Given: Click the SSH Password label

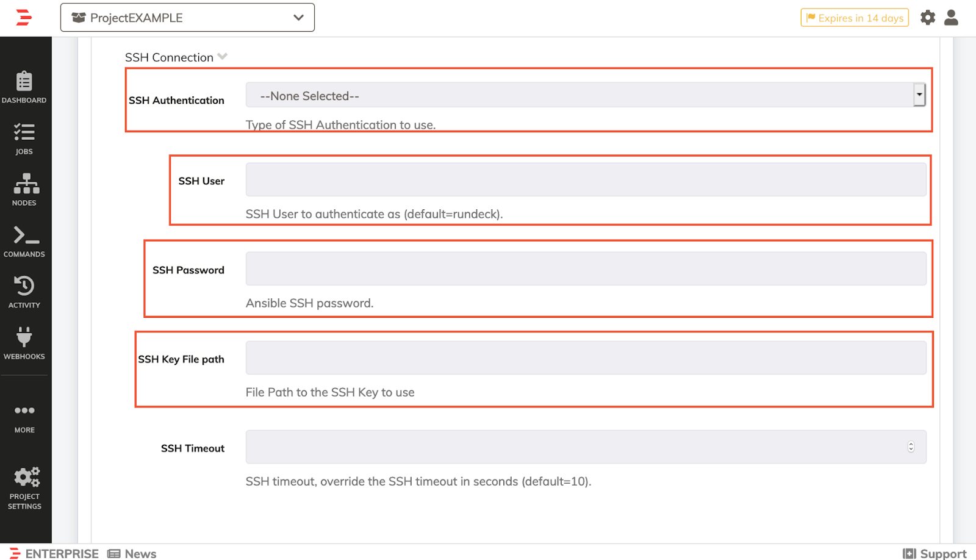Looking at the screenshot, I should (x=188, y=270).
